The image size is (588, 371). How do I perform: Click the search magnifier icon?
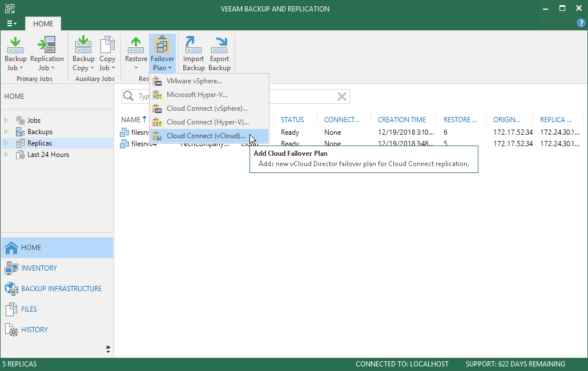pos(128,96)
